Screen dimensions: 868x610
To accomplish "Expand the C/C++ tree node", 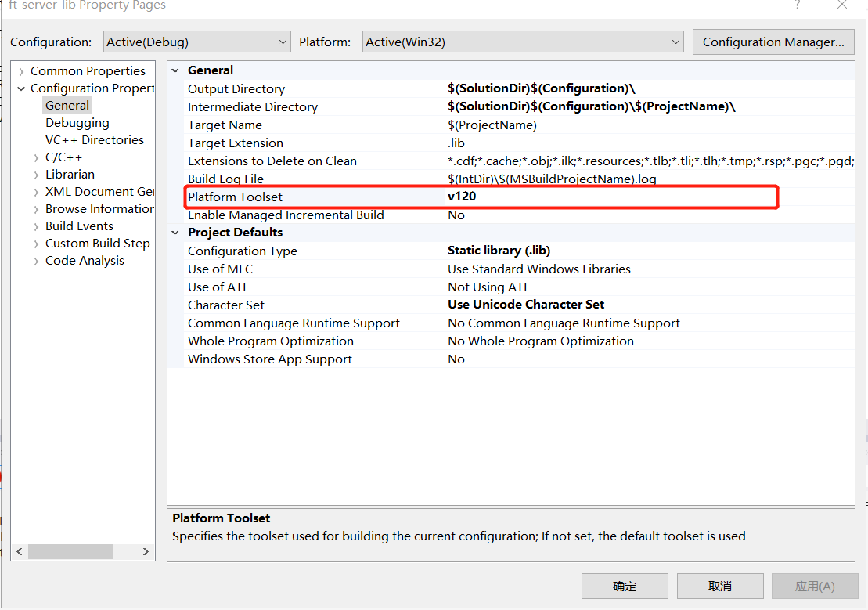I will pyautogui.click(x=35, y=157).
